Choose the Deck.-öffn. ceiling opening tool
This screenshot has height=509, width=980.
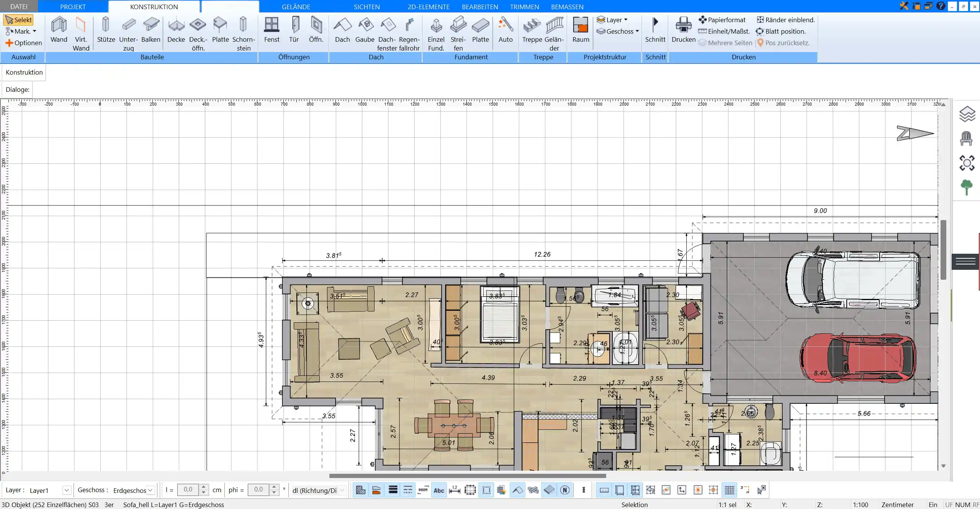point(198,34)
